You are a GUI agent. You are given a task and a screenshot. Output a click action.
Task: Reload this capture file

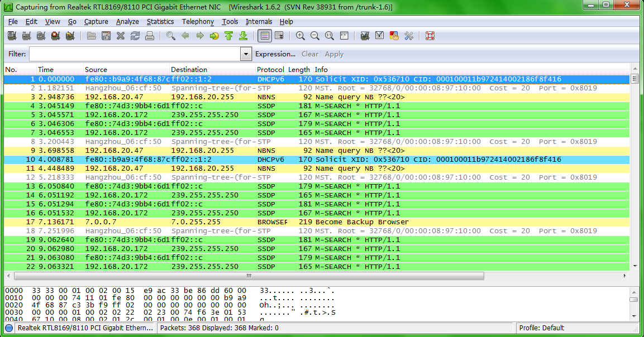point(135,36)
